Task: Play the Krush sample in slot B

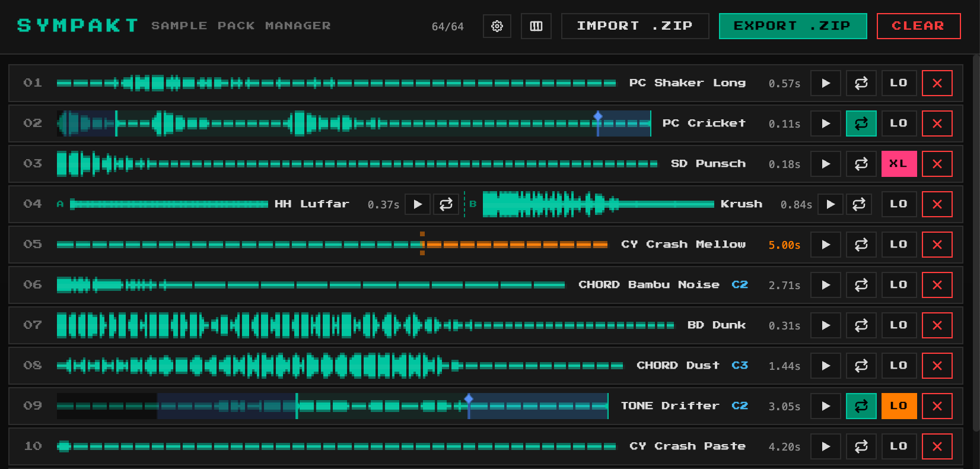Action: [x=831, y=204]
